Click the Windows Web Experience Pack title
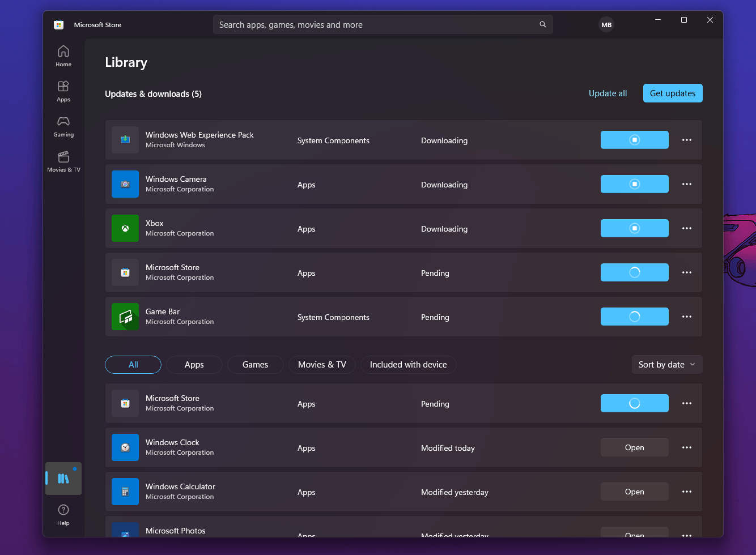The image size is (756, 555). [199, 135]
